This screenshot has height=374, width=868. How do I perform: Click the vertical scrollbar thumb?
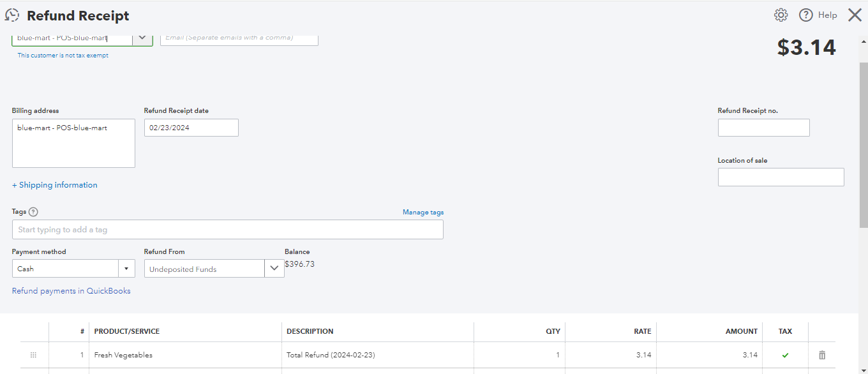tap(864, 146)
